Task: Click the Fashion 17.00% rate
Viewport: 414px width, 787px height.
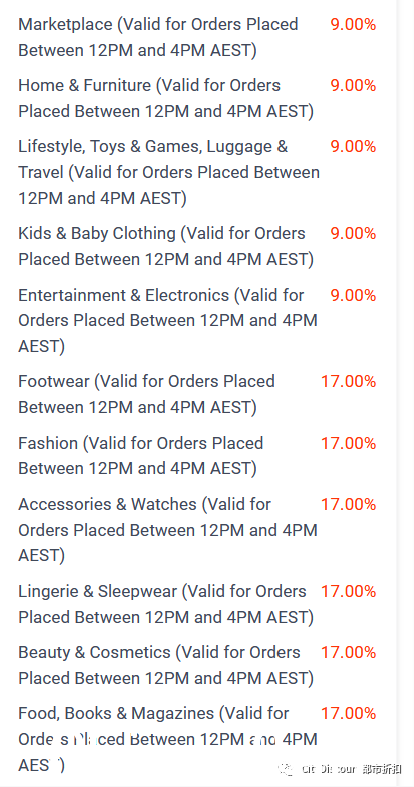Action: coord(349,443)
